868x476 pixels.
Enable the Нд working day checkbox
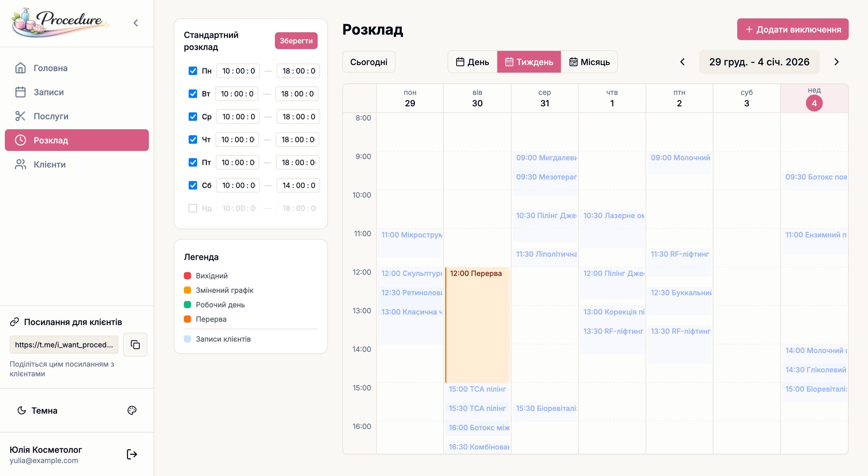[193, 208]
